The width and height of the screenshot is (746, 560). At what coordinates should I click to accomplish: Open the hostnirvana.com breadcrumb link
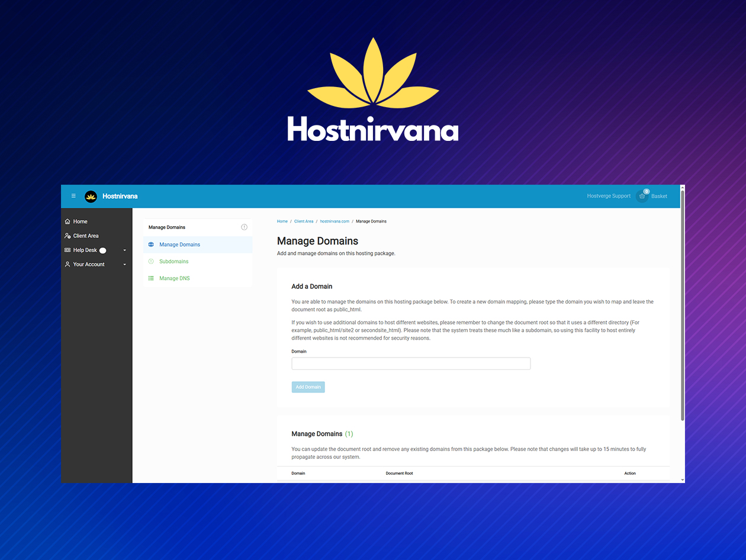(x=335, y=221)
